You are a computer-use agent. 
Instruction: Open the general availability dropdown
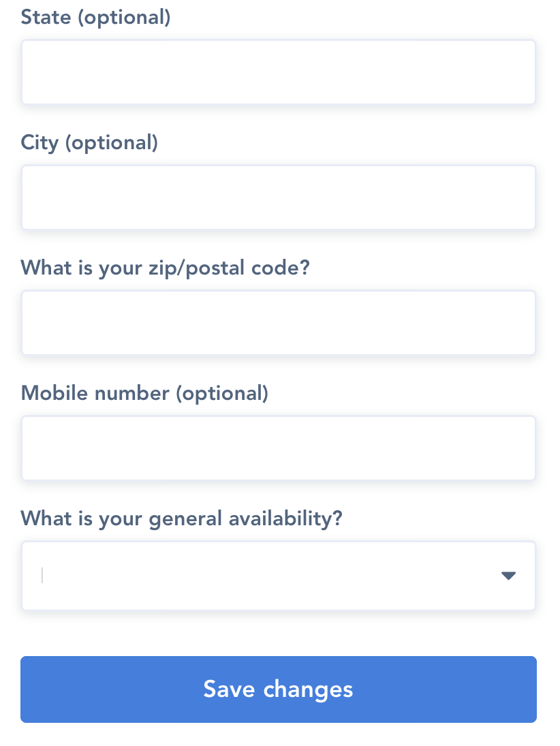(x=278, y=576)
